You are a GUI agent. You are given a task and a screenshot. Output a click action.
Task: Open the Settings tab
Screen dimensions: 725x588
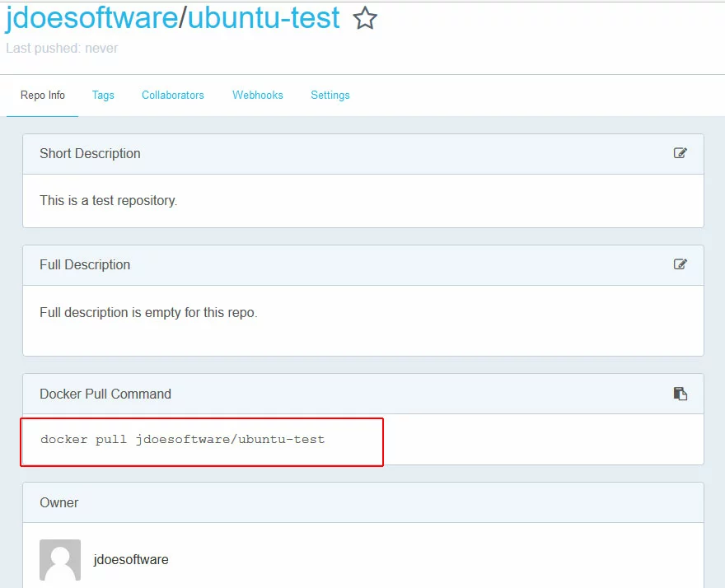point(330,96)
